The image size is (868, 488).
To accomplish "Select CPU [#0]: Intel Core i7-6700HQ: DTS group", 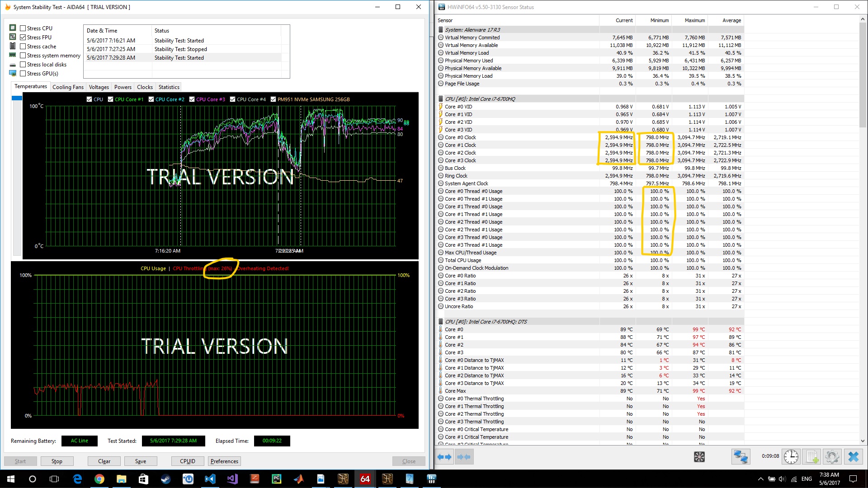I will click(590, 322).
